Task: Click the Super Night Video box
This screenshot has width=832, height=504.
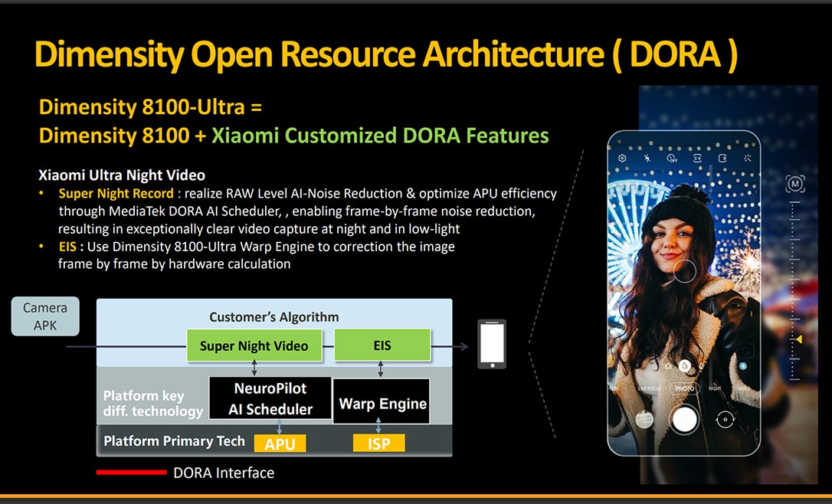Action: pos(254,345)
